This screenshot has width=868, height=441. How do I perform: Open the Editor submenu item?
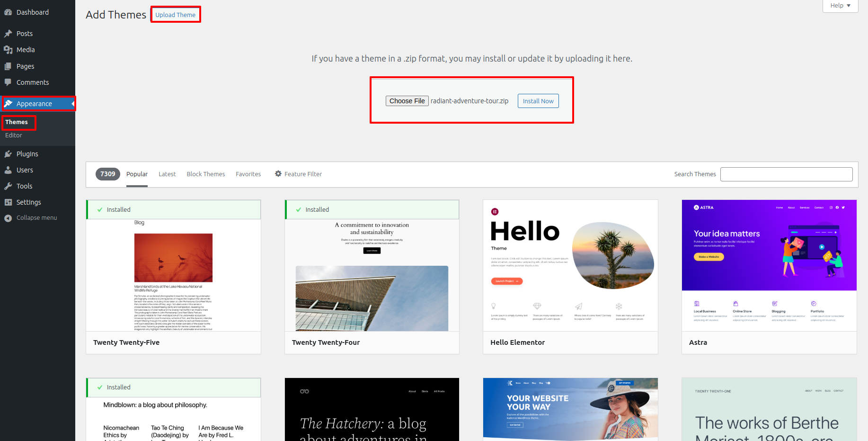pyautogui.click(x=14, y=135)
